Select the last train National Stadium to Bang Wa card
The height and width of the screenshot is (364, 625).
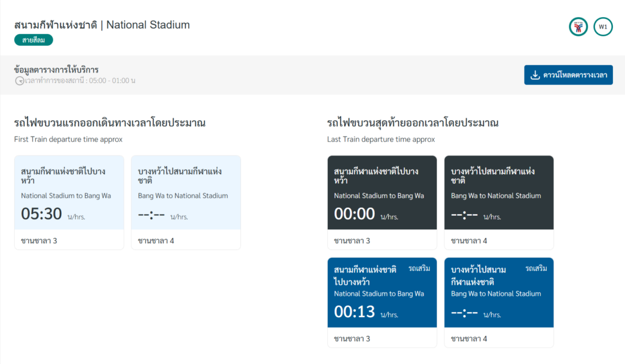pyautogui.click(x=382, y=201)
